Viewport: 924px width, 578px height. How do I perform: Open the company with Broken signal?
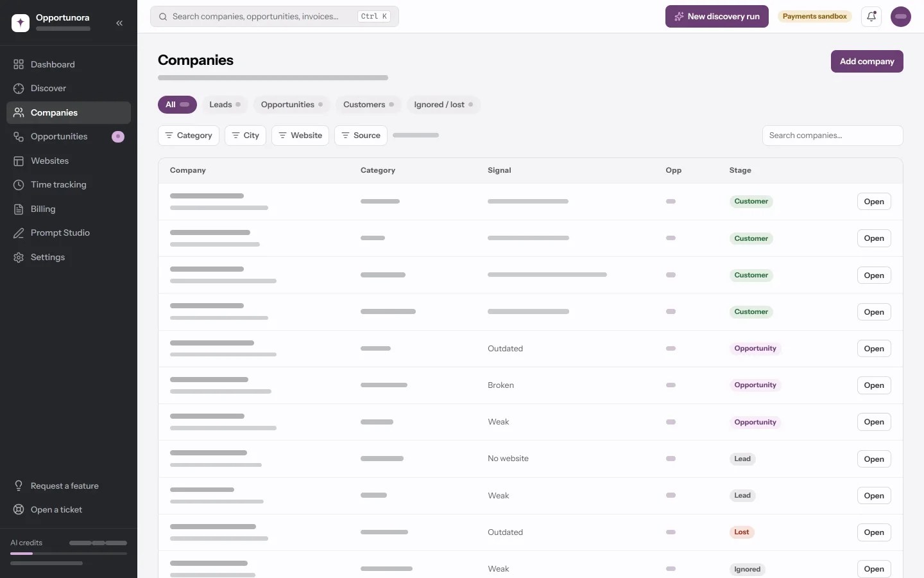pos(874,385)
